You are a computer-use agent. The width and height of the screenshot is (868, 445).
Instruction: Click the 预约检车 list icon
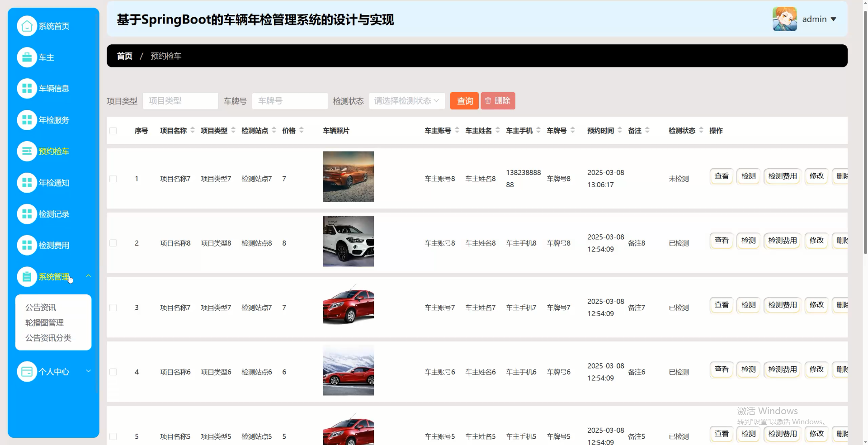27,151
